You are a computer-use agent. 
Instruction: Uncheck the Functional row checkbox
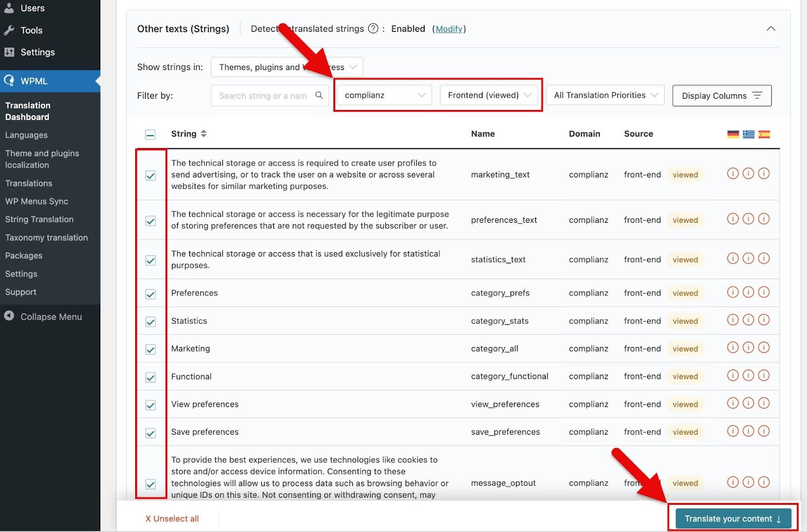click(150, 377)
